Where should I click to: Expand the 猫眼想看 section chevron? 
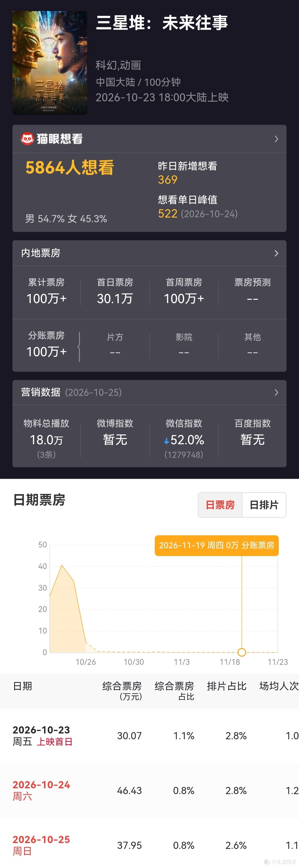[276, 139]
